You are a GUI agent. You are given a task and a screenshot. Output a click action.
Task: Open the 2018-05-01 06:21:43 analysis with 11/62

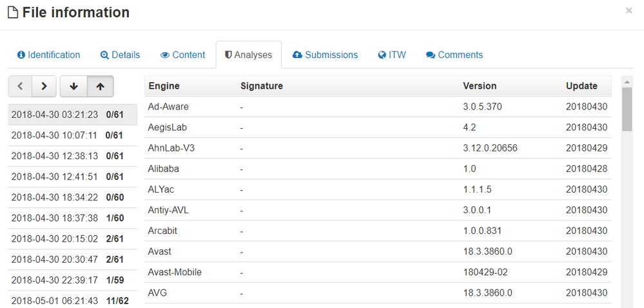pos(72,301)
